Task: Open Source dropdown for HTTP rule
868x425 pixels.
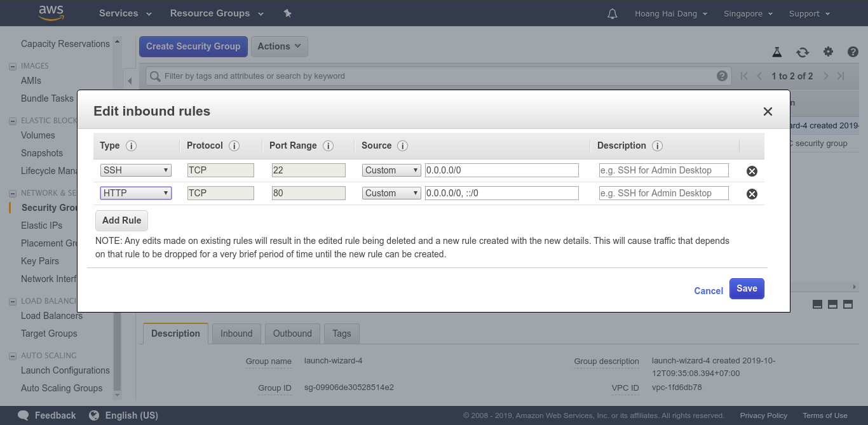Action: (x=391, y=193)
